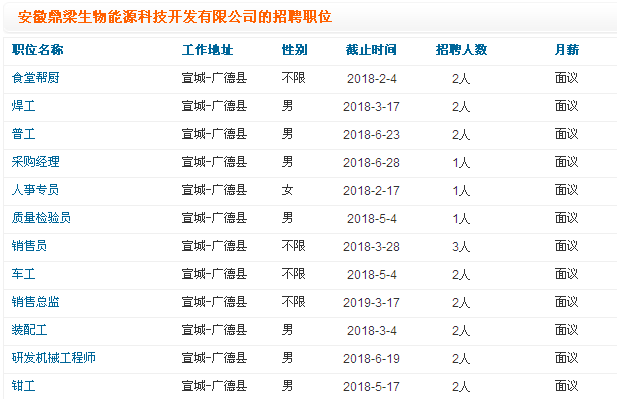
Task: Select deadline 2018-2-4 in 食堂帮厨 row
Action: tap(371, 78)
